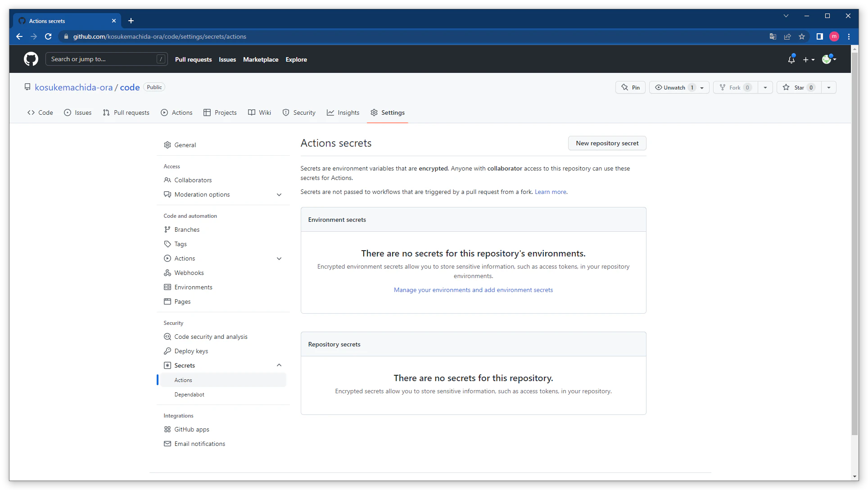Bookmark this page with star icon
Viewport: 868px width, 490px height.
802,36
